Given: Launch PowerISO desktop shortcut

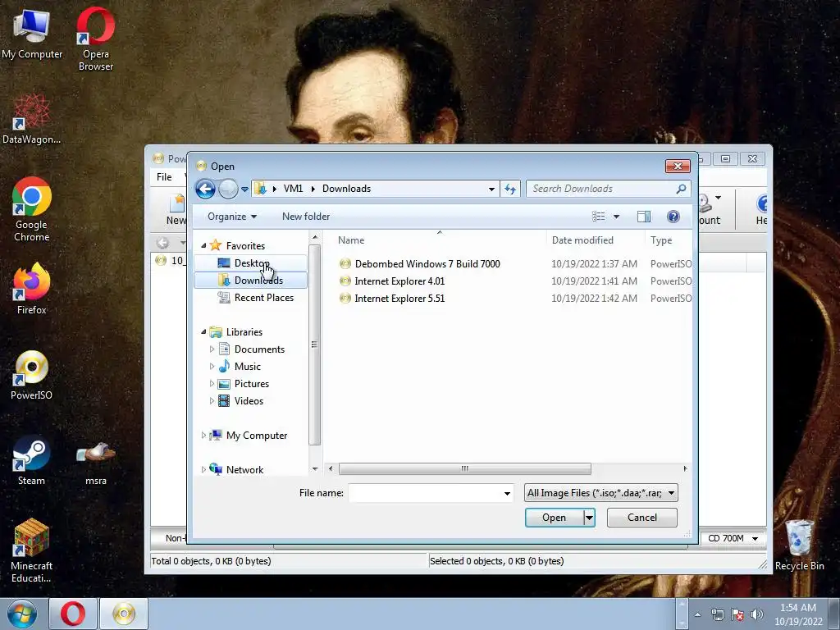Looking at the screenshot, I should (x=32, y=374).
